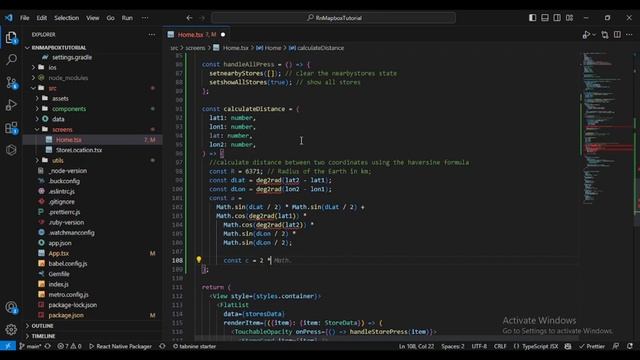Viewport: 640px width, 360px height.
Task: Open the View menu
Action: pyautogui.click(x=93, y=18)
